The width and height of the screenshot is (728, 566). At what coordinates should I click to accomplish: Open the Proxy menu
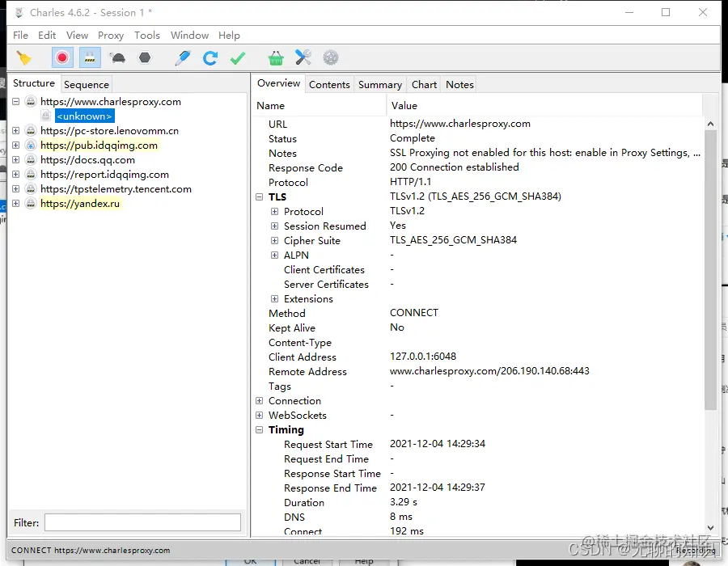(x=111, y=36)
